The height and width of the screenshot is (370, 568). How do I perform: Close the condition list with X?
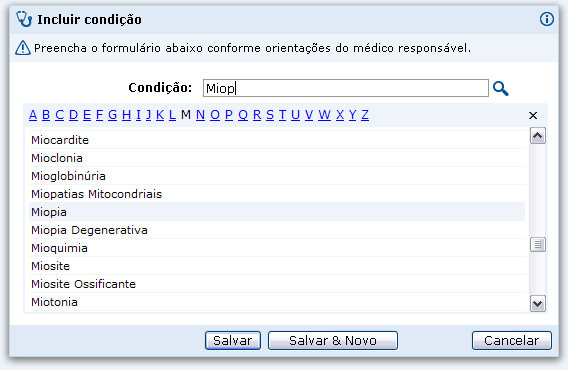coord(533,116)
